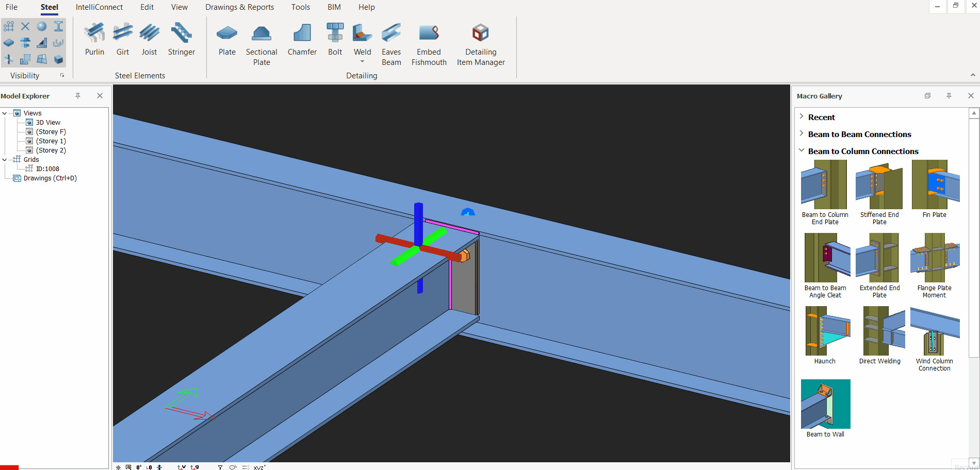Screen dimensions: 980x470
Task: Toggle grid visibility icon in Visibility group
Action: coord(9,26)
